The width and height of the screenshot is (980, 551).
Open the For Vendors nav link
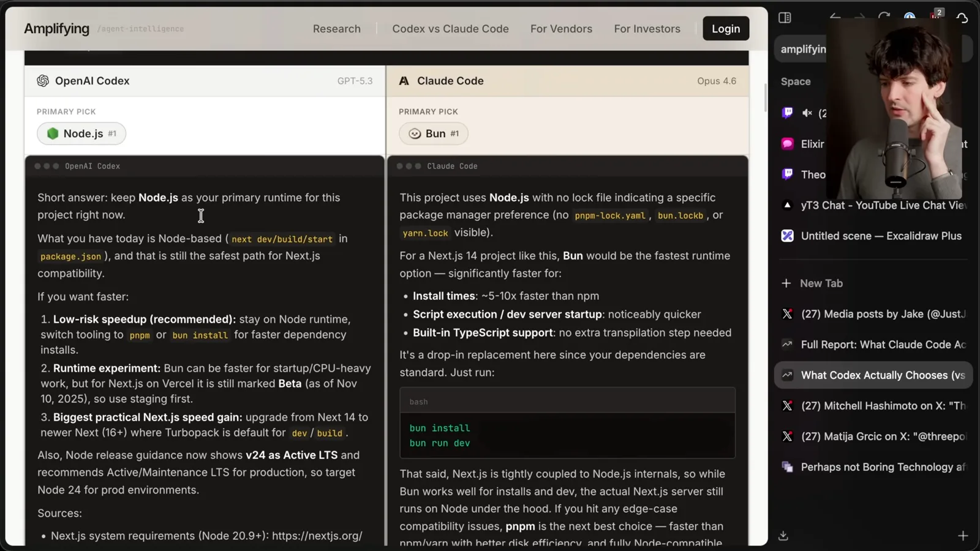[x=561, y=29]
